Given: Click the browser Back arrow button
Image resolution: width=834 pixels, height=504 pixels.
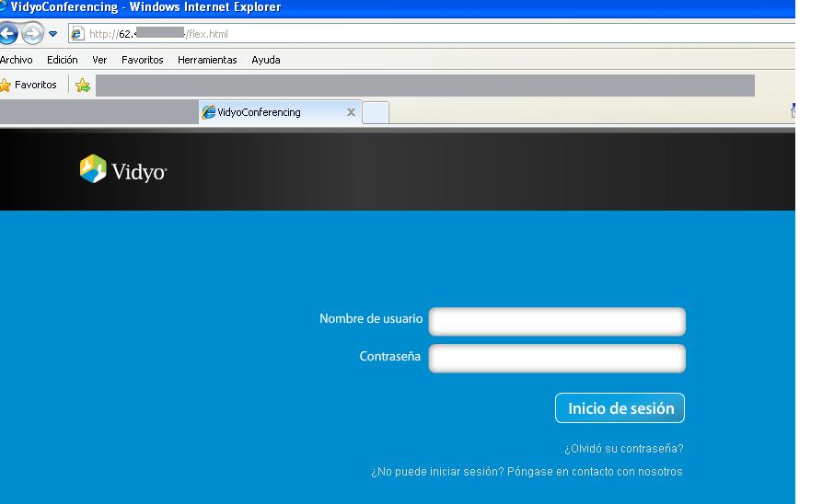Looking at the screenshot, I should [x=7, y=34].
